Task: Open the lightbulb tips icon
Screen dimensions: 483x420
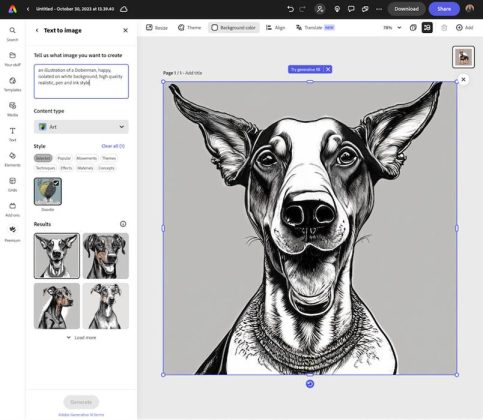Action: 337,9
